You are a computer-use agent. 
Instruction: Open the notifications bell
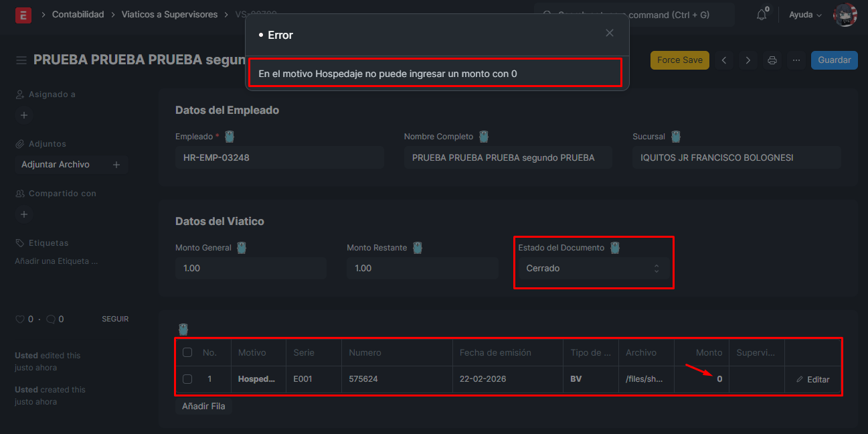click(x=762, y=15)
